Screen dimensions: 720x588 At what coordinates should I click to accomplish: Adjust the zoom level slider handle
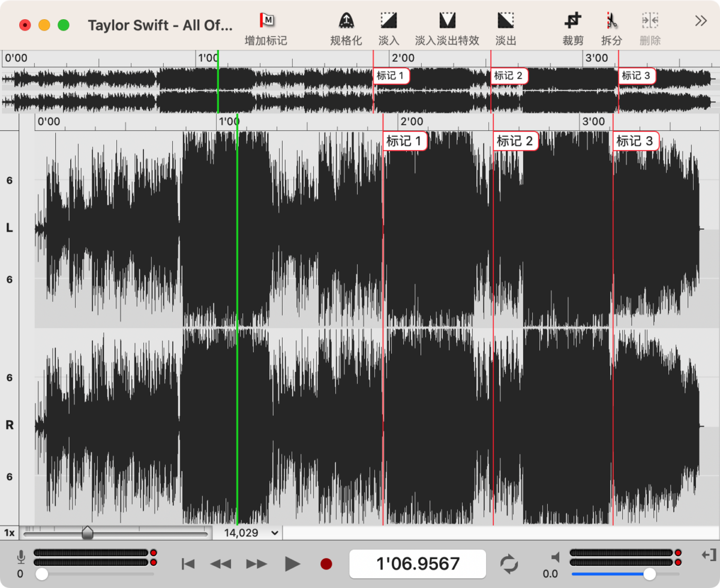tap(88, 532)
